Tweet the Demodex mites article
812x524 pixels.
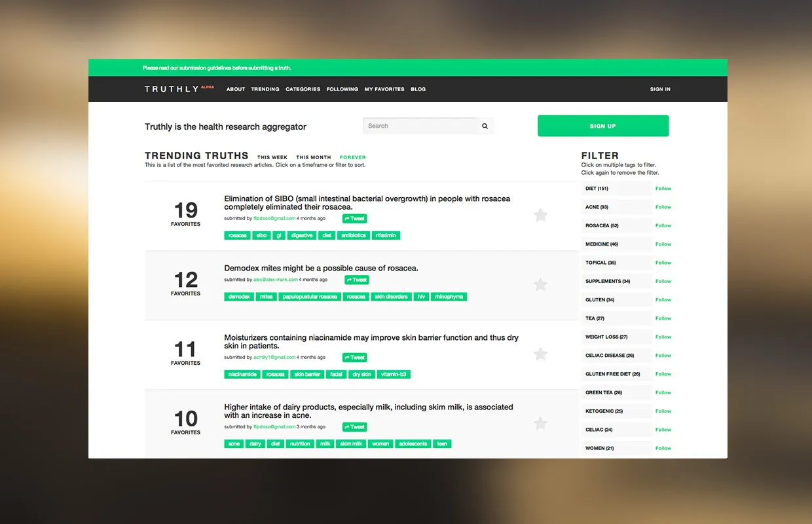tap(356, 279)
